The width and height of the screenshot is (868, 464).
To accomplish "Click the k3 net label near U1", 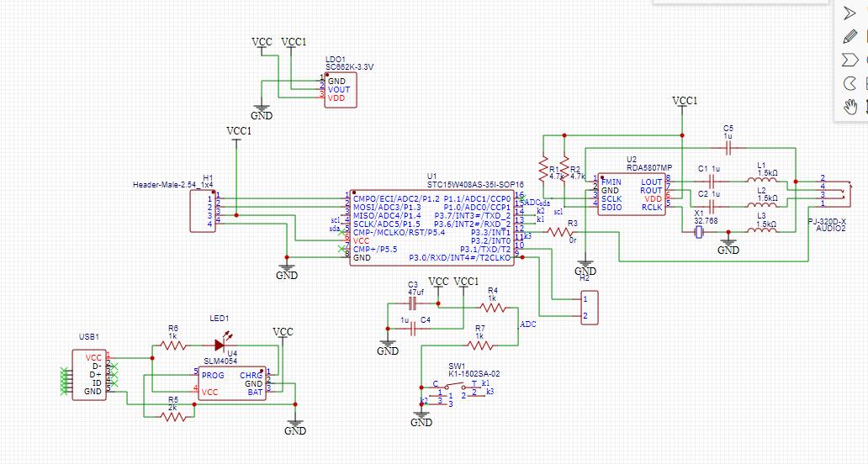I will click(x=527, y=236).
